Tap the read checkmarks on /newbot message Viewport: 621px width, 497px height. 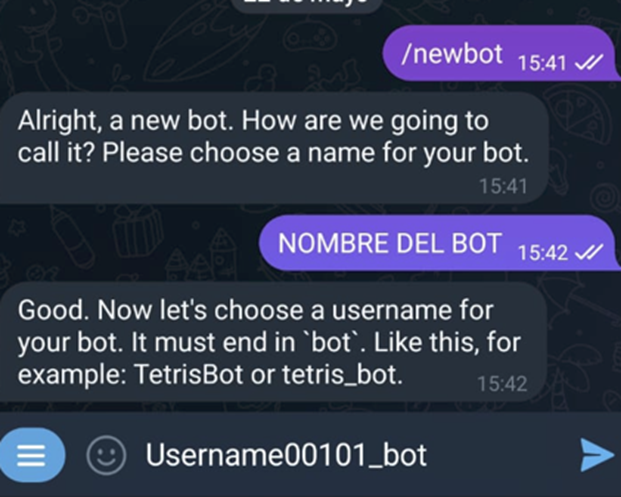586,62
